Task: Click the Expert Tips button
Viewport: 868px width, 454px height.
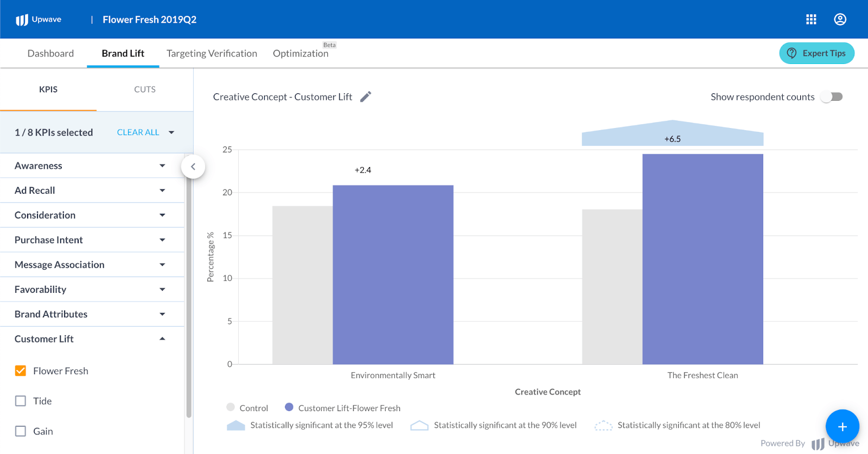Action: click(x=816, y=53)
